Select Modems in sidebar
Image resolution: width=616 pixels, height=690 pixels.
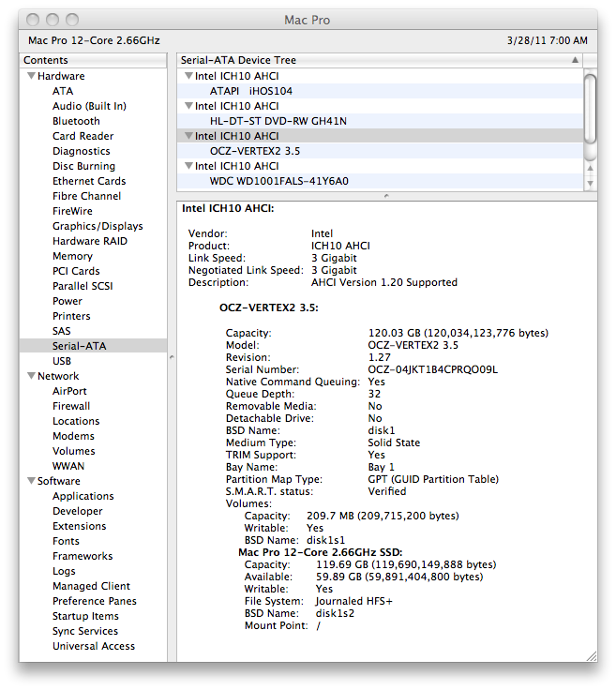click(x=73, y=436)
